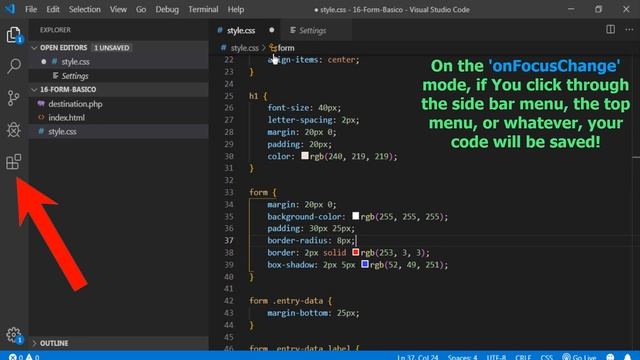Click the blue rgb(52, 49, 251) swatch
Screen dimensions: 640x360
point(364,264)
